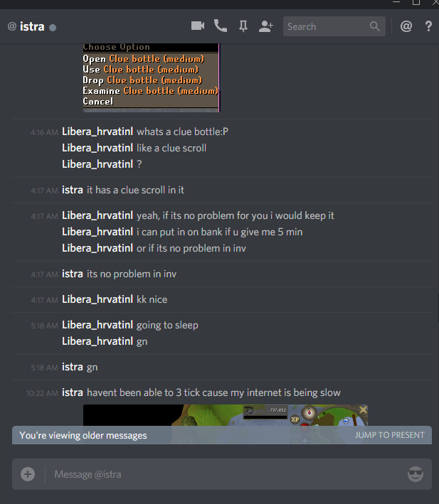
Task: Click the Message @istra text box
Action: [x=225, y=474]
